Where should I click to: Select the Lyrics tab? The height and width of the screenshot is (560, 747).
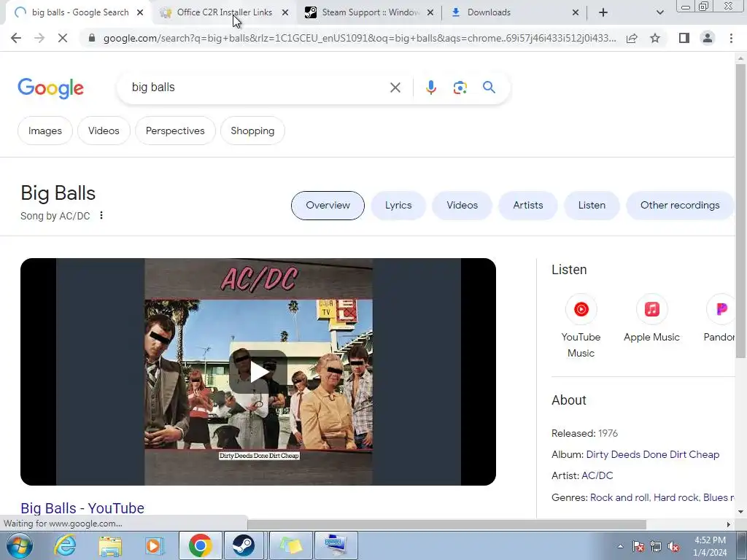(x=398, y=205)
